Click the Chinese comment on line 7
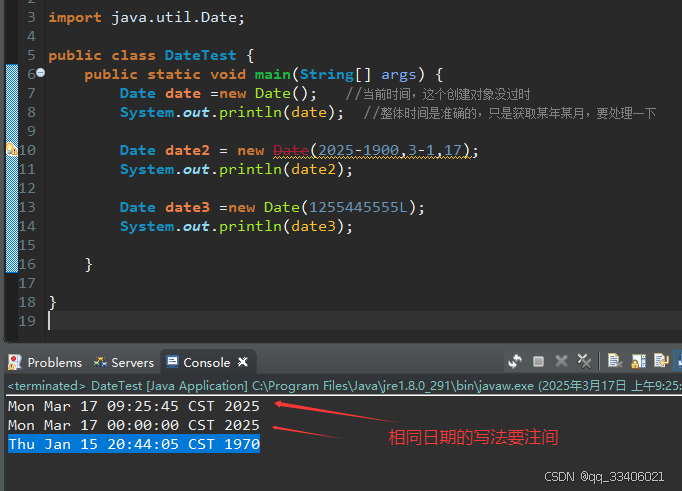Image resolution: width=682 pixels, height=491 pixels. pyautogui.click(x=438, y=94)
